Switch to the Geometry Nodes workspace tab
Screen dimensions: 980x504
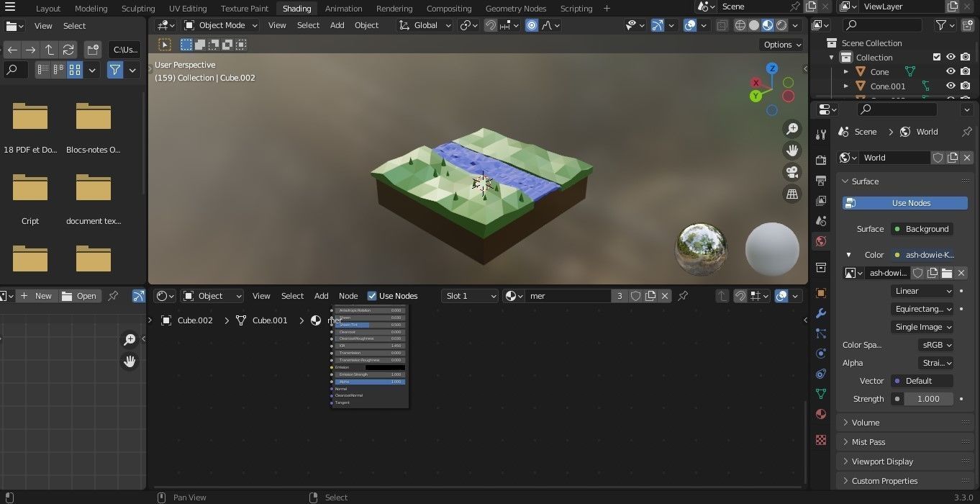pos(516,9)
